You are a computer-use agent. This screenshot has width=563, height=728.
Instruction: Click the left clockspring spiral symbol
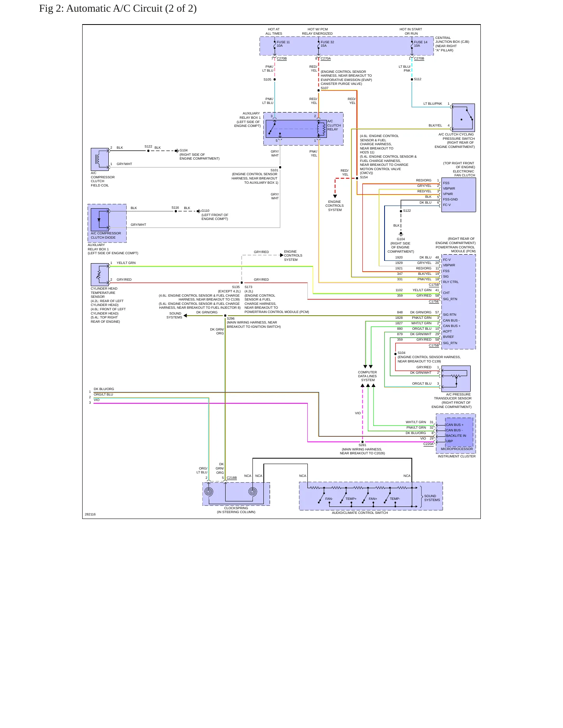pos(209,492)
